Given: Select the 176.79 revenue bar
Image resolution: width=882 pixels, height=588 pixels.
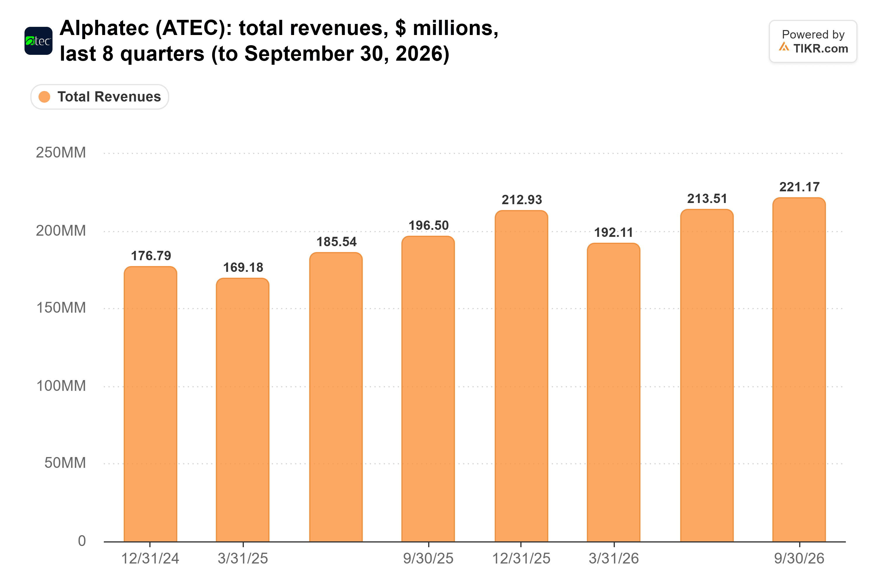Looking at the screenshot, I should 150,404.
